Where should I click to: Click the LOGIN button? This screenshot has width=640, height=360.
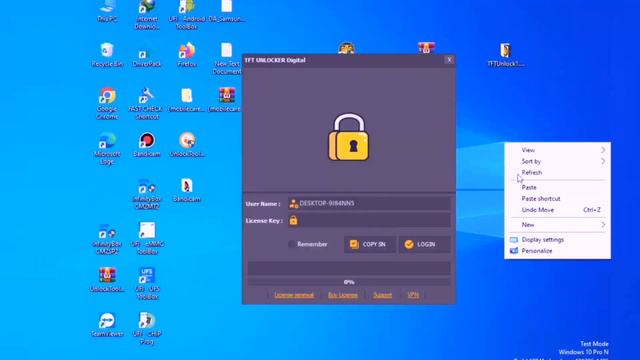click(x=424, y=244)
